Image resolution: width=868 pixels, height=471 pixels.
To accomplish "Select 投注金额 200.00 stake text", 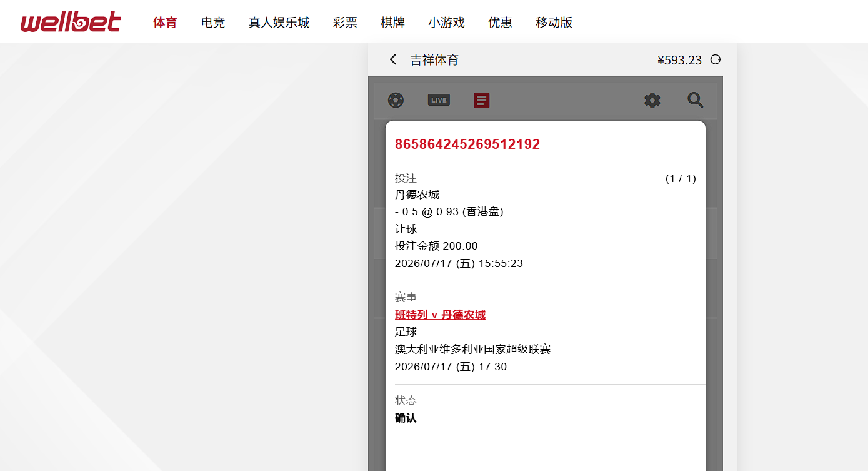I will pos(436,246).
